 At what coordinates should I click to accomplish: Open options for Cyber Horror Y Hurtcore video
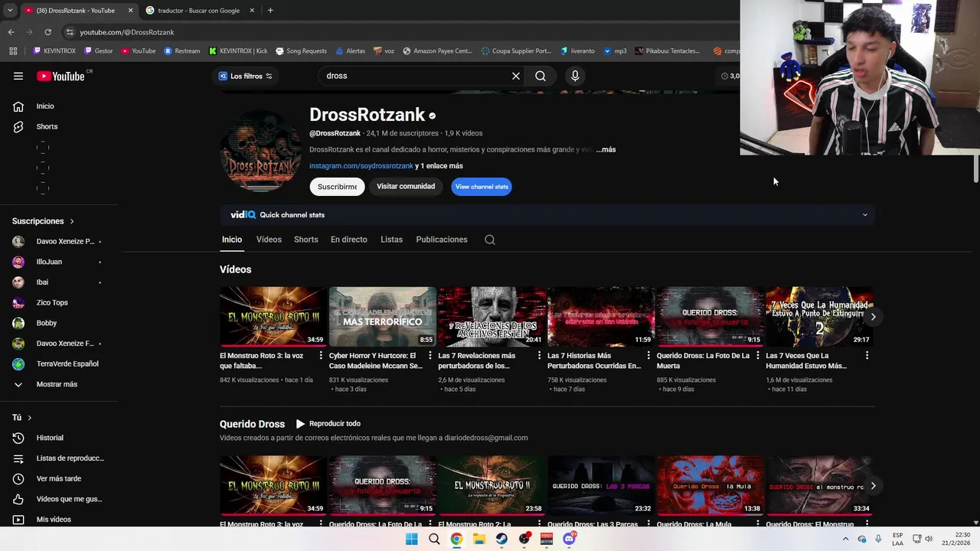click(x=430, y=356)
